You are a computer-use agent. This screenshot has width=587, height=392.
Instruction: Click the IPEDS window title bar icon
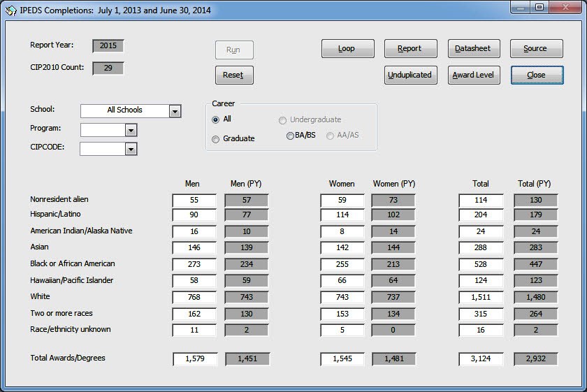coord(11,10)
